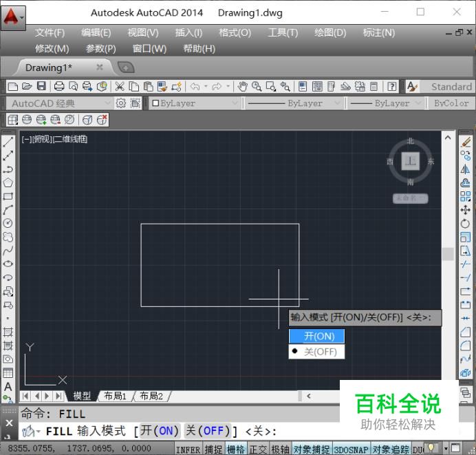Viewport: 476px width, 455px height.
Task: Open the ByLayer lineweight dropdown
Action: (386, 103)
